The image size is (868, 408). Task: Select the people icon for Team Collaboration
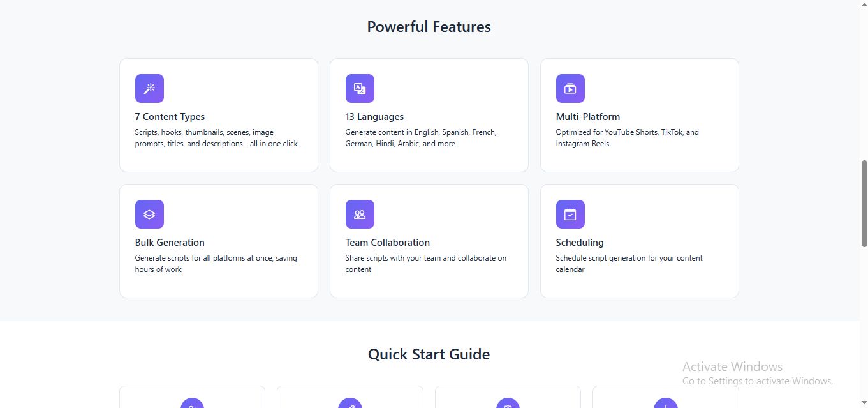tap(360, 214)
